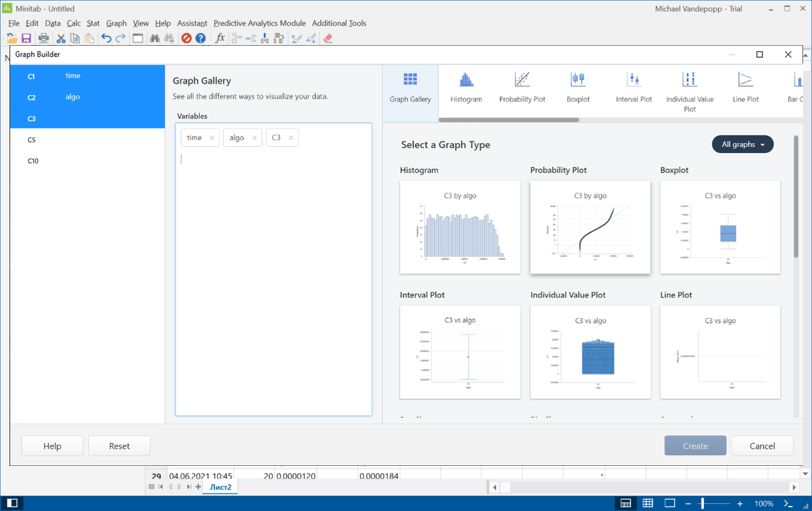Image resolution: width=812 pixels, height=511 pixels.
Task: Clear with the pink eraser icon
Action: point(328,39)
